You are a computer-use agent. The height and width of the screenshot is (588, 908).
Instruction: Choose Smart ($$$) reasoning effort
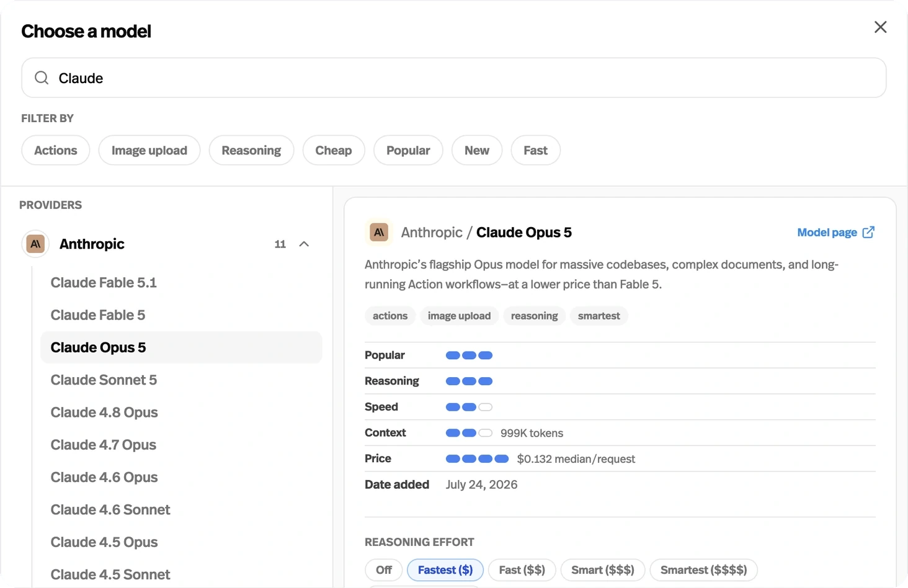pos(603,570)
